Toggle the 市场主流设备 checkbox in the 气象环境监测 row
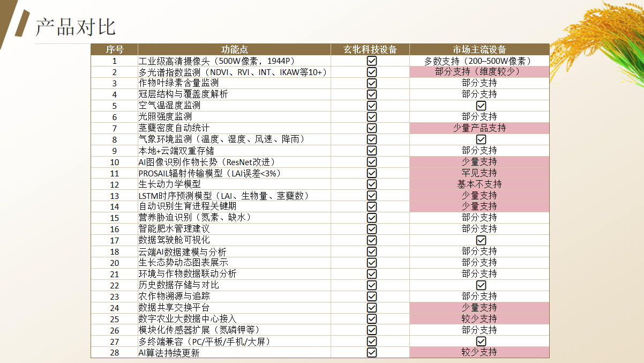The width and height of the screenshot is (644, 363). pyautogui.click(x=481, y=139)
